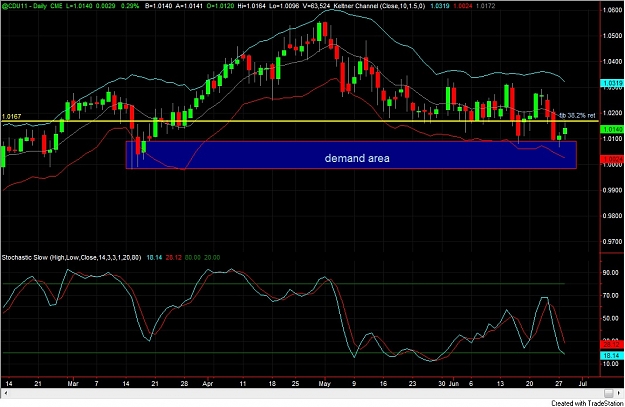Select the blue demand area rectangle
This screenshot has height=407, width=625.
click(x=351, y=155)
